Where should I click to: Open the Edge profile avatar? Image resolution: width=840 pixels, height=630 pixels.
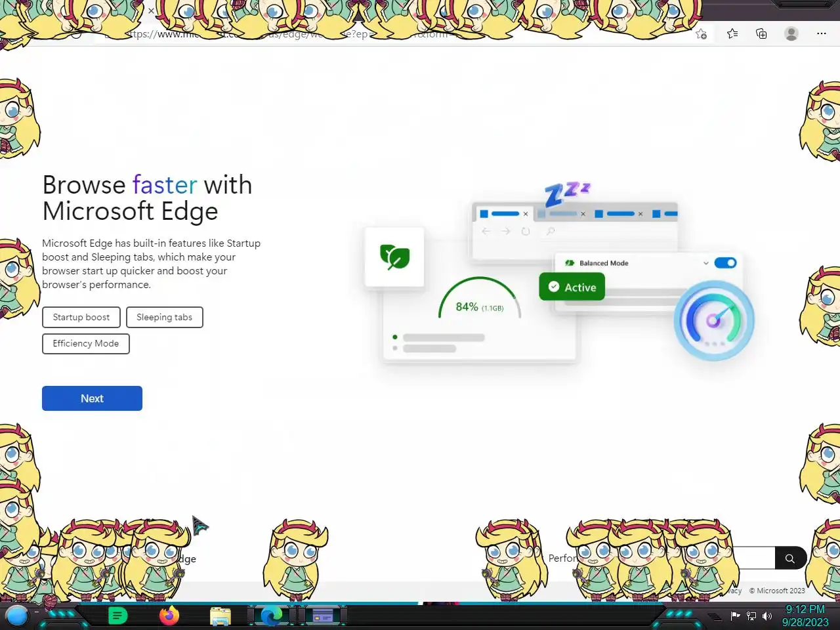click(x=791, y=33)
